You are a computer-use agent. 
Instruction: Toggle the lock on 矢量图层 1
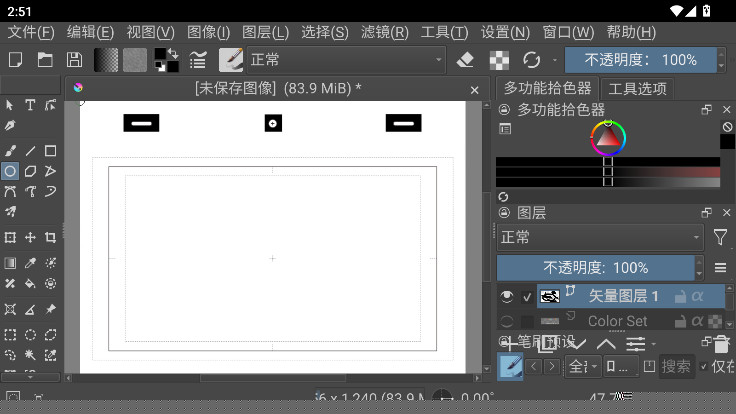click(680, 296)
